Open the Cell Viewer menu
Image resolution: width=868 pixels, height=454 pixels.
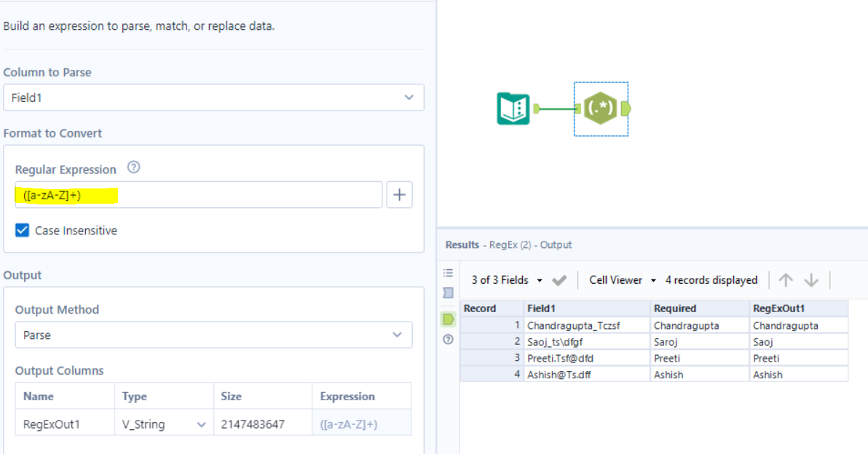click(x=623, y=280)
